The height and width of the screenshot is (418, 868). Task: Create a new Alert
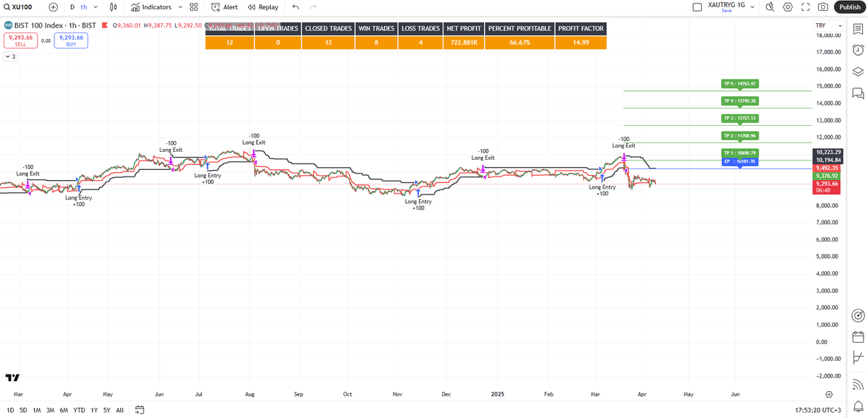(x=224, y=7)
